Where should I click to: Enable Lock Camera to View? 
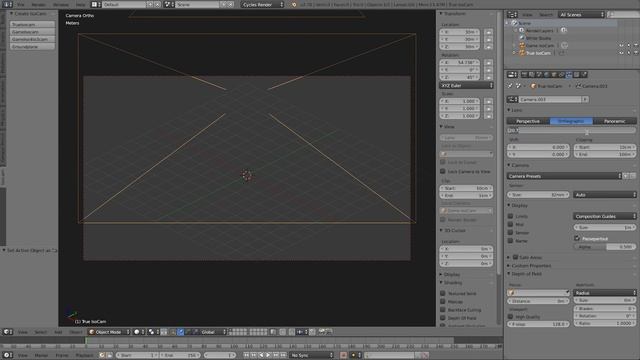pos(442,171)
